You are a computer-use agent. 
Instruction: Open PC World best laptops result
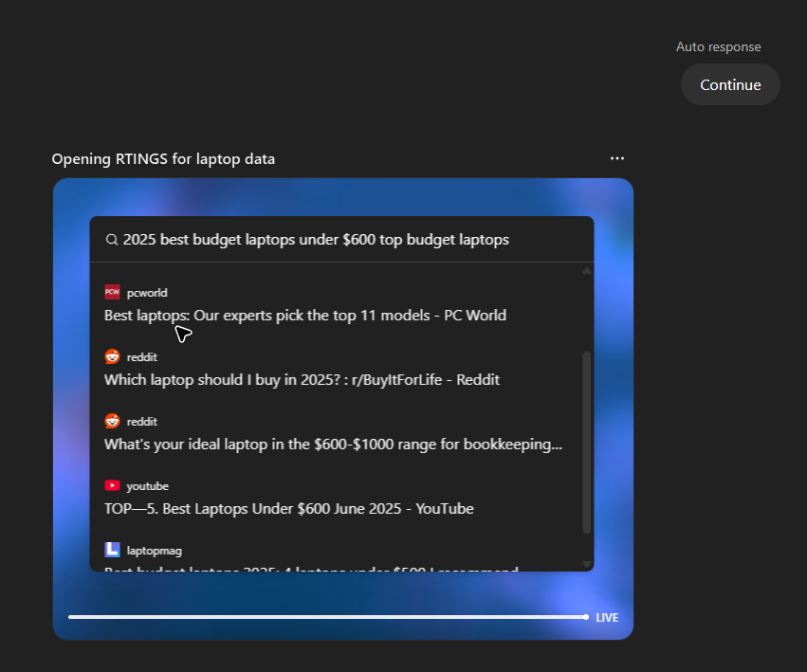coord(305,315)
